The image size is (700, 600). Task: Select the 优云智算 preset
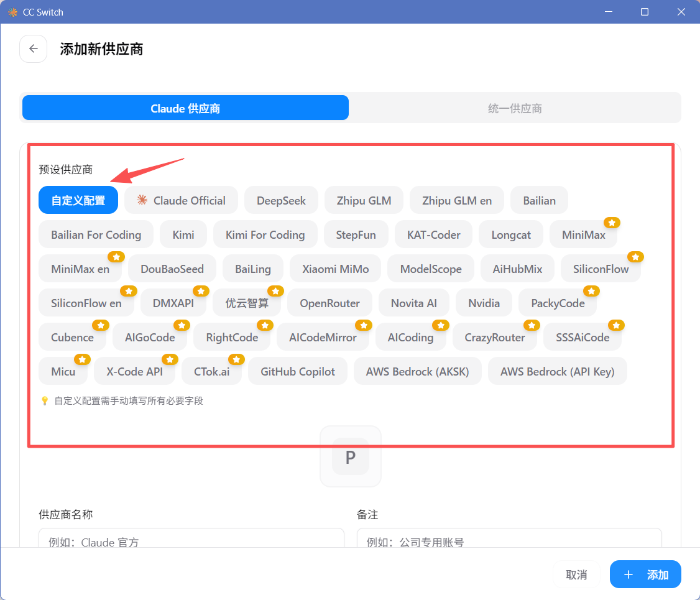coord(247,303)
